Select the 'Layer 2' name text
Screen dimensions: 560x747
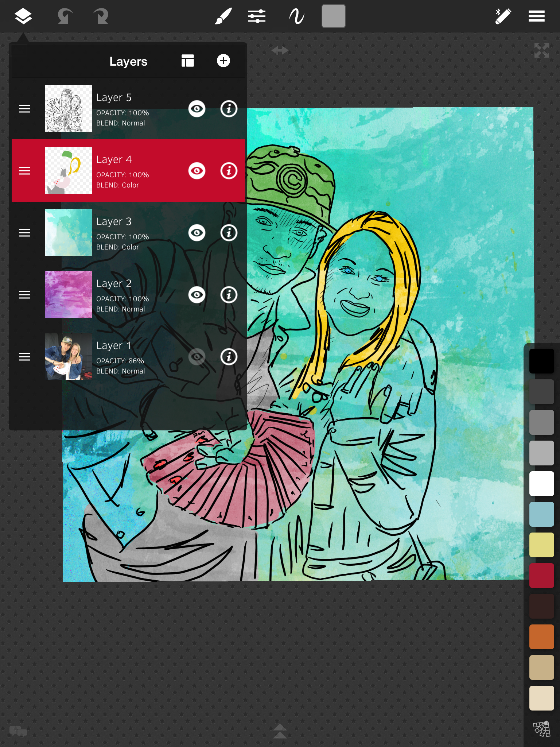point(114,284)
